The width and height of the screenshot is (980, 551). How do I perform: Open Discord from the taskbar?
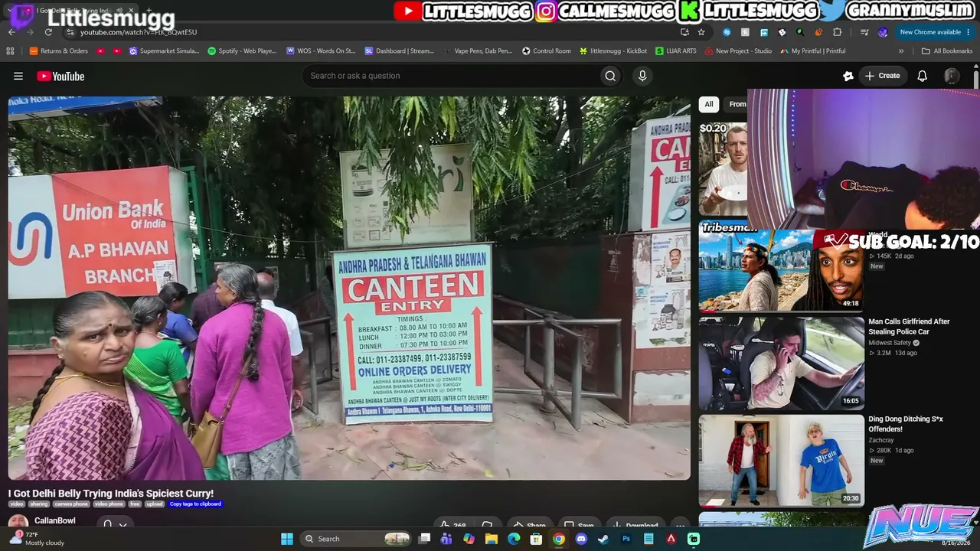tap(581, 539)
